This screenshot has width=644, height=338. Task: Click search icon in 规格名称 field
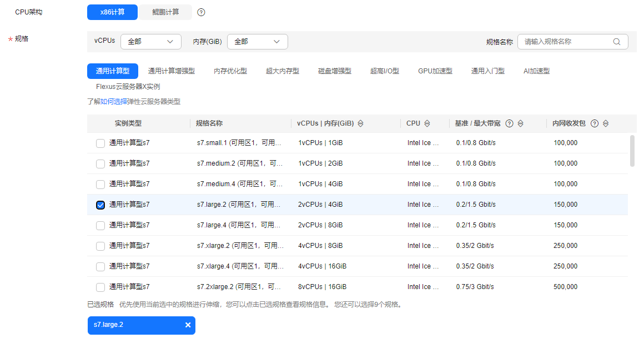(x=617, y=42)
